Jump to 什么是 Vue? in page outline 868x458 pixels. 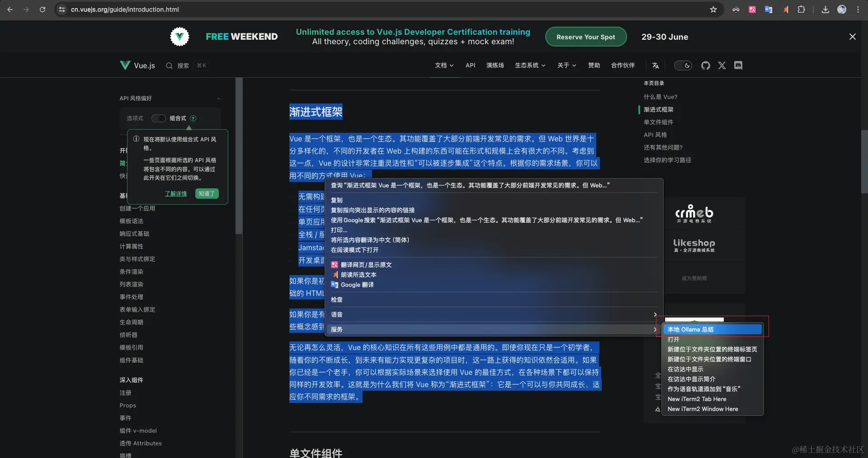660,97
